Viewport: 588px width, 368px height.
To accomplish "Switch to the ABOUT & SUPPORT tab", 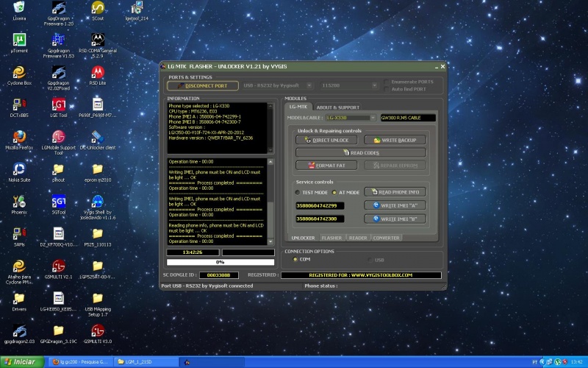I will [x=338, y=107].
